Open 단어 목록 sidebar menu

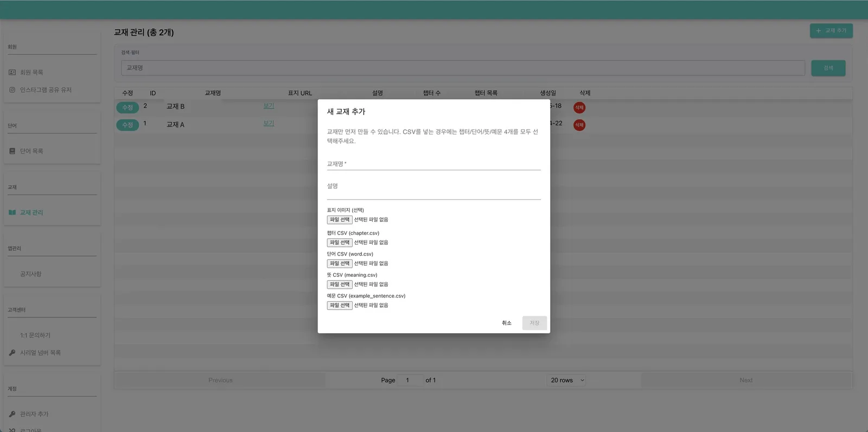(x=31, y=151)
